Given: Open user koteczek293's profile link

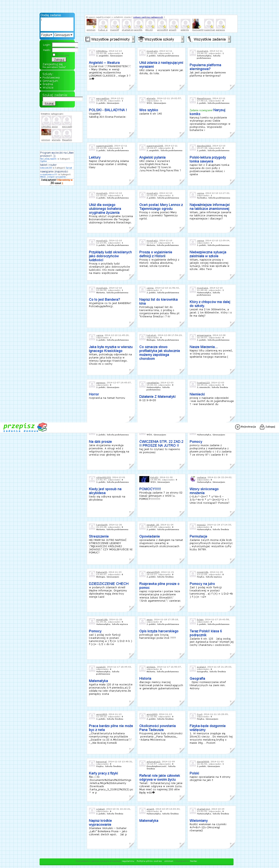Looking at the screenshot, I should coord(46,168).
